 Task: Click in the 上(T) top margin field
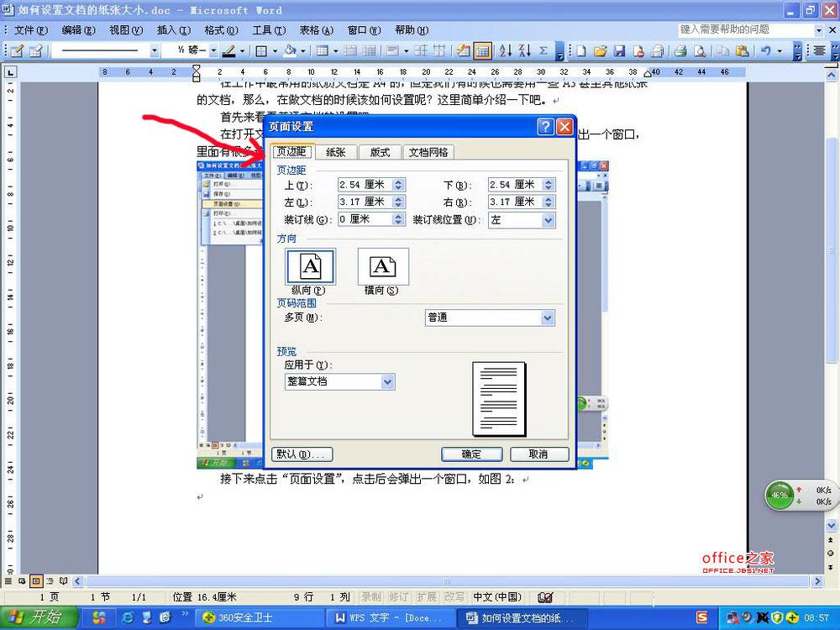pos(365,185)
